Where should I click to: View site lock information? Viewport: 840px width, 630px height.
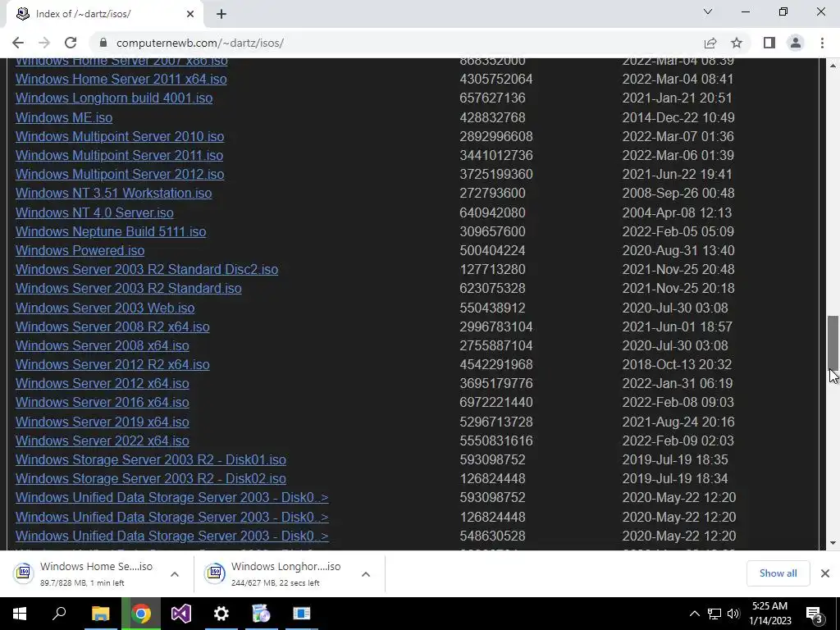pos(103,43)
